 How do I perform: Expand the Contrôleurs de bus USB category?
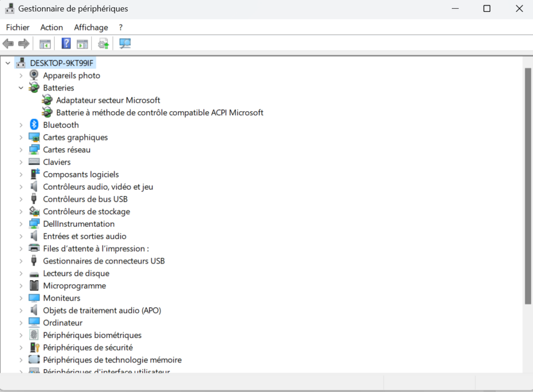(x=21, y=199)
